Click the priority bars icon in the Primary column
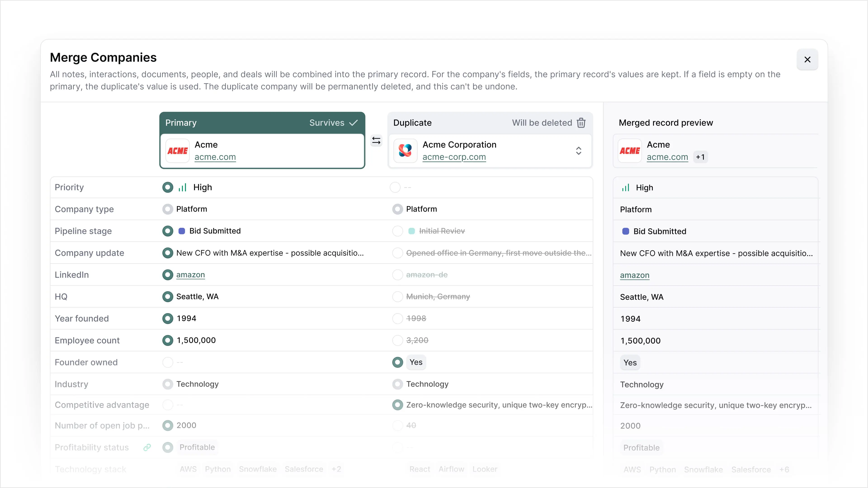 pos(182,188)
